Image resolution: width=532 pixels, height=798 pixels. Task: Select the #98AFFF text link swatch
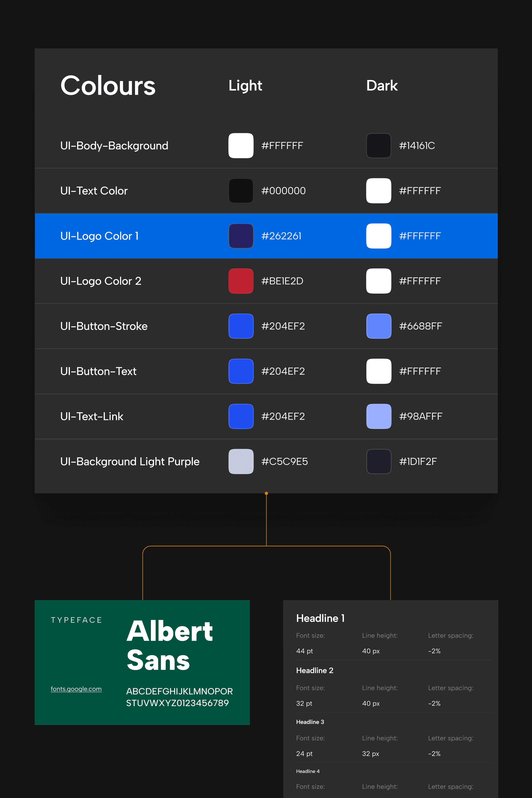[x=379, y=416]
